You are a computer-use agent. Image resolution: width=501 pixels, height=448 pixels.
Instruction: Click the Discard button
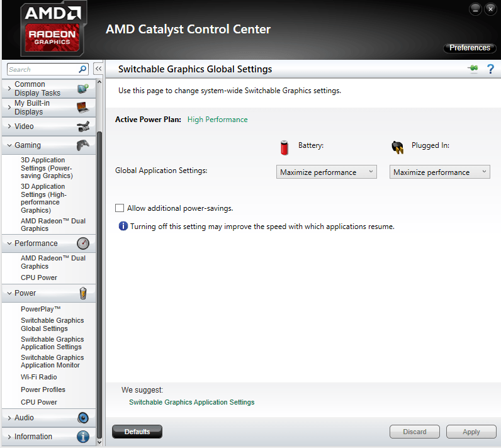click(415, 432)
